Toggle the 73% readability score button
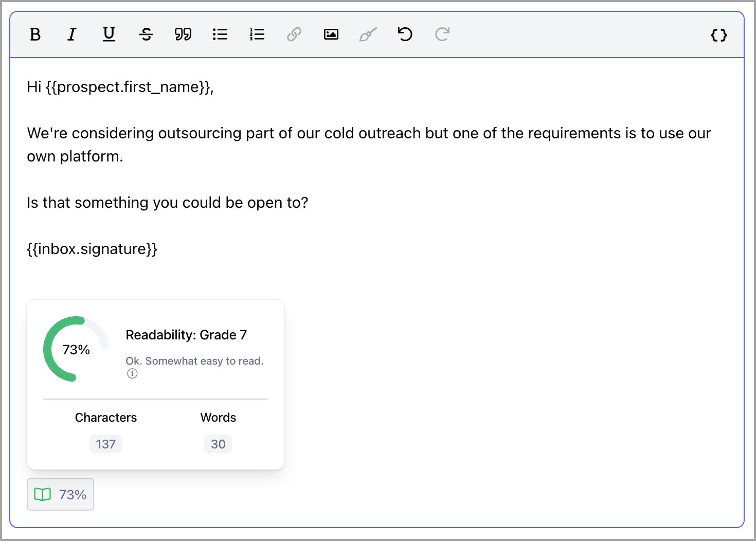 pyautogui.click(x=60, y=494)
